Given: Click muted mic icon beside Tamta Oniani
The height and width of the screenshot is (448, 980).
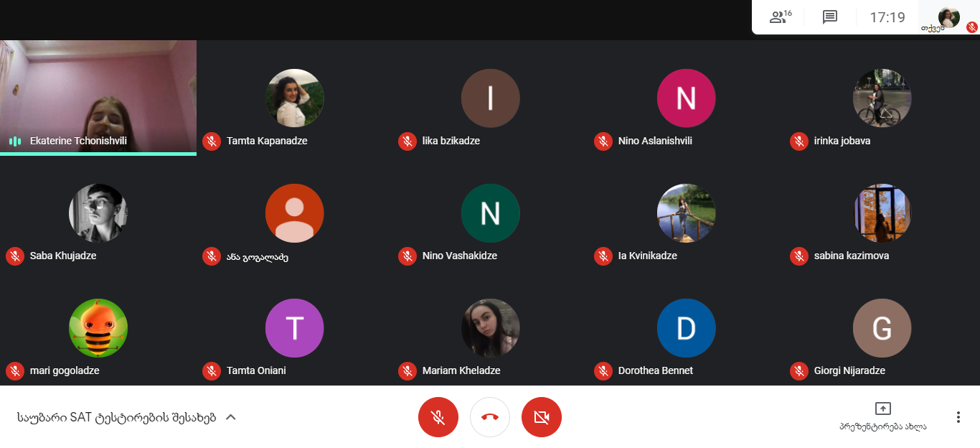Looking at the screenshot, I should [212, 371].
